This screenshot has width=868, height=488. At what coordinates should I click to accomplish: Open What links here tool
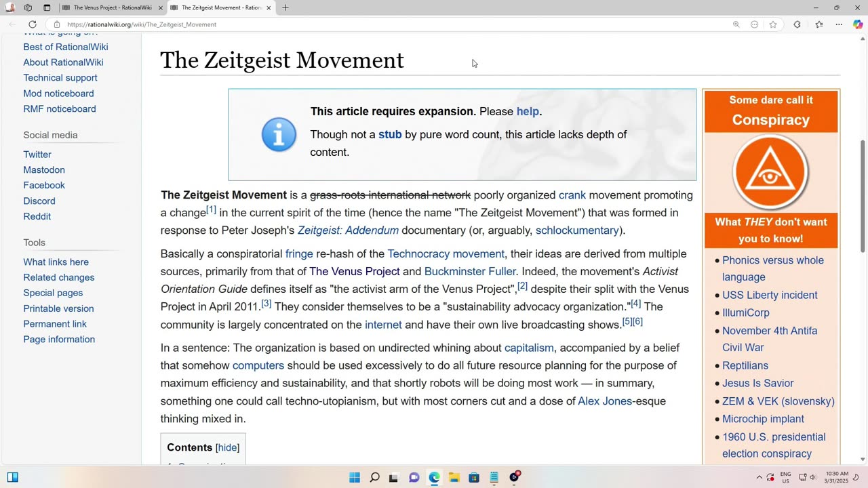click(56, 262)
